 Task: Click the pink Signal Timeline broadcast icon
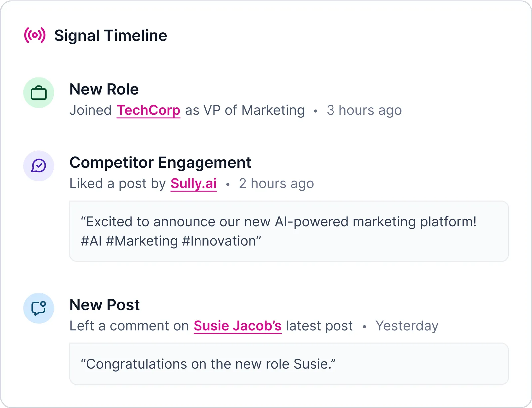[35, 35]
